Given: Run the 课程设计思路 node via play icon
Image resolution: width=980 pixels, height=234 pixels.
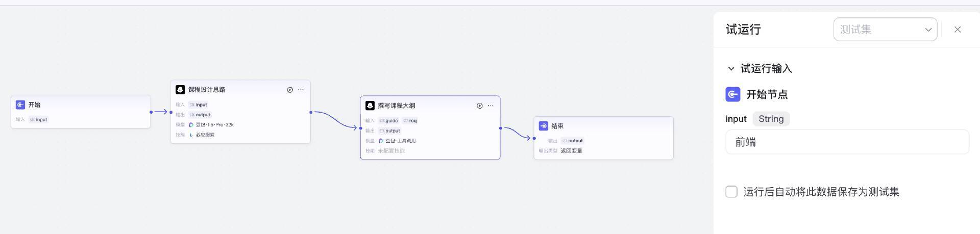Looking at the screenshot, I should [x=290, y=90].
